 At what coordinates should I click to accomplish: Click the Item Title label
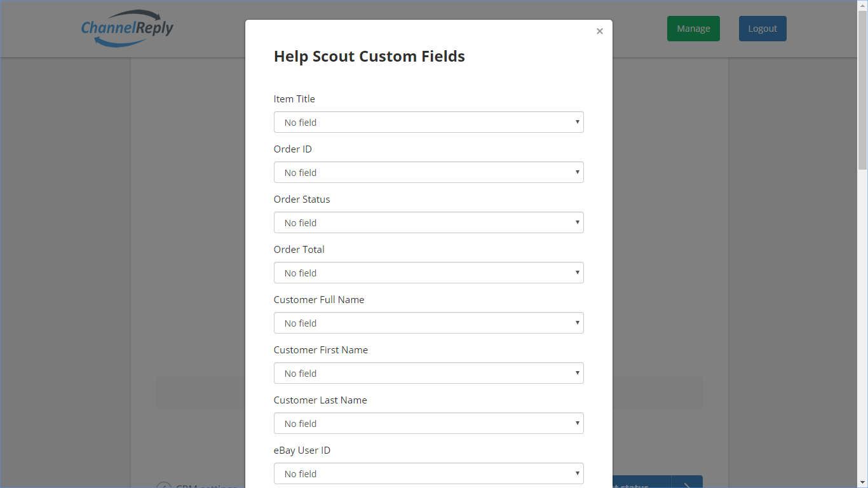coord(294,99)
